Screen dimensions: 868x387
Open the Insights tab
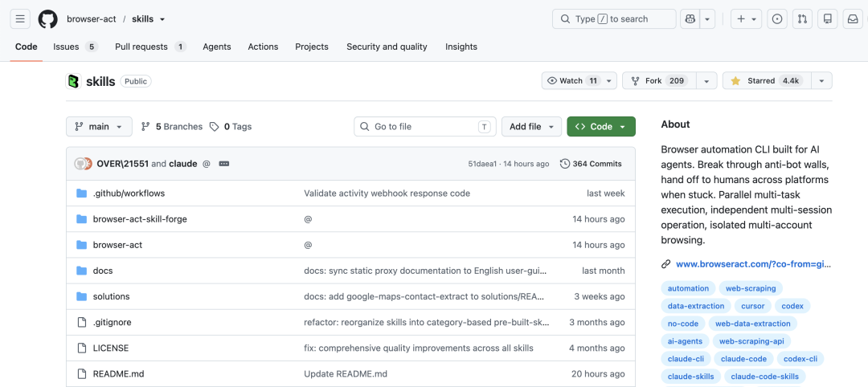(461, 47)
